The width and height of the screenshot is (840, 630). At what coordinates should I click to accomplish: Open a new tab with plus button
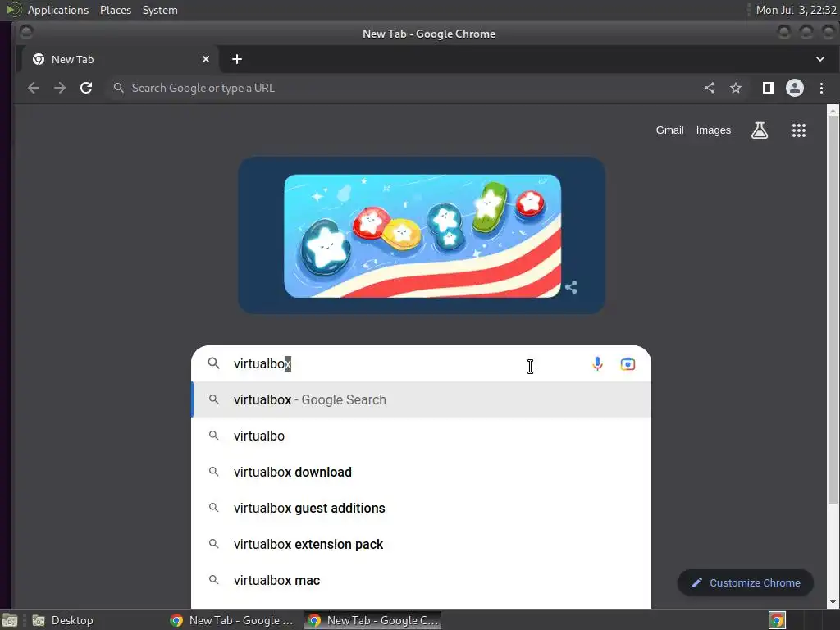tap(237, 59)
